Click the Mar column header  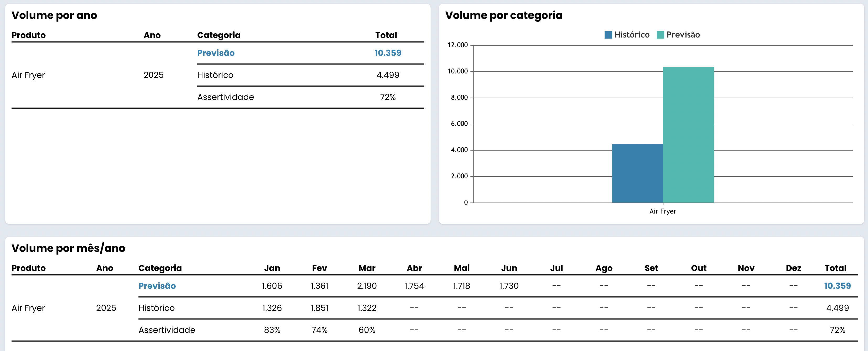[367, 268]
